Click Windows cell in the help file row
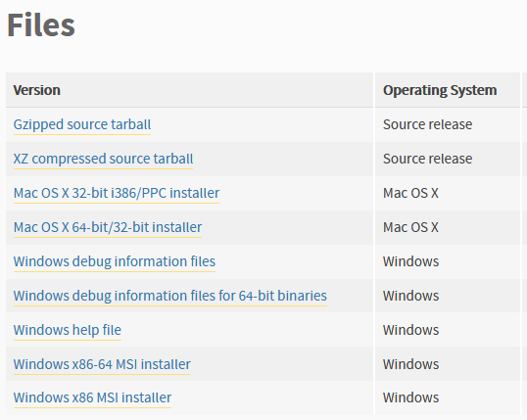This screenshot has height=420, width=527. point(410,330)
